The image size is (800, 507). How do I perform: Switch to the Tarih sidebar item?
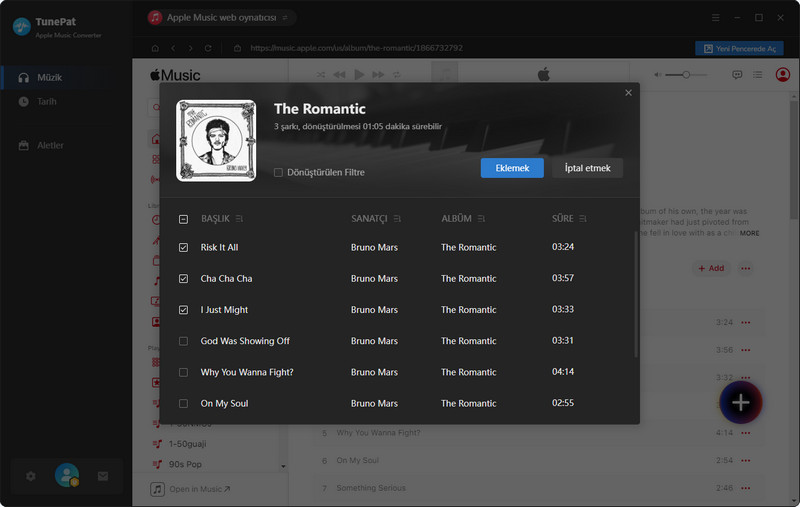[x=47, y=102]
